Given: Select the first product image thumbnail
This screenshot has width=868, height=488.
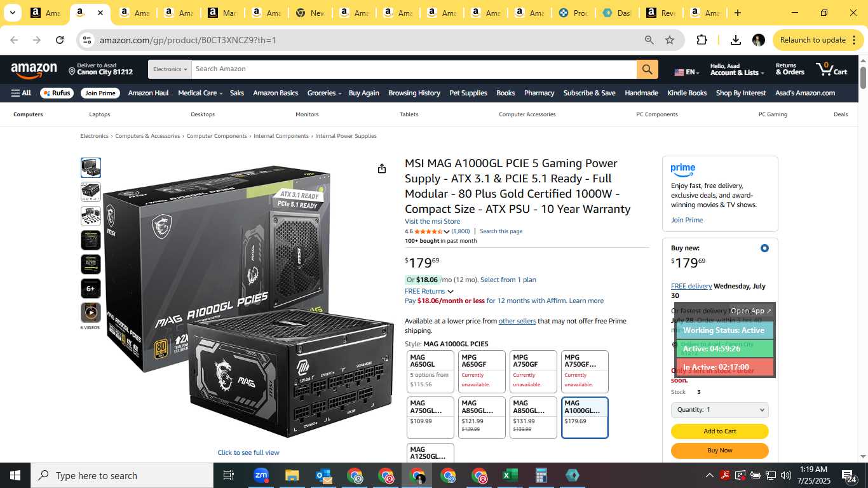Looking at the screenshot, I should pyautogui.click(x=91, y=168).
